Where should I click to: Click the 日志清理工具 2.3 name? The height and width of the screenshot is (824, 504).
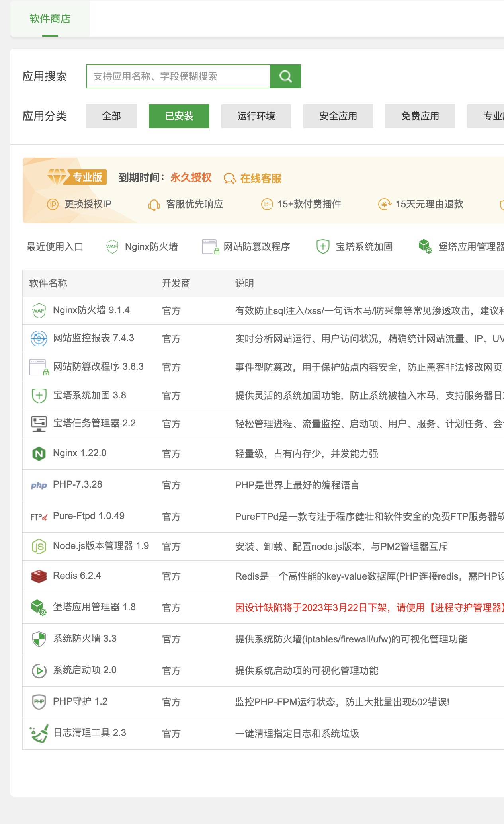[90, 733]
